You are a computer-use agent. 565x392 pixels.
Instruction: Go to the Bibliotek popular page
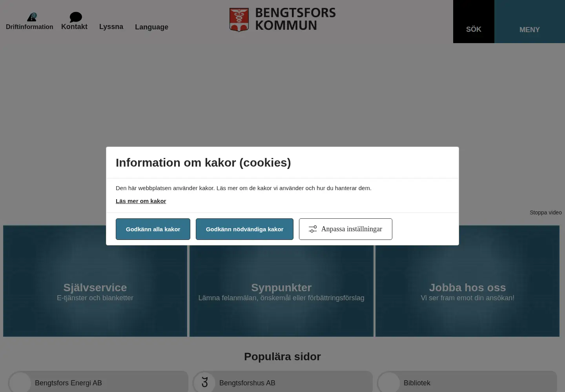coord(467,382)
